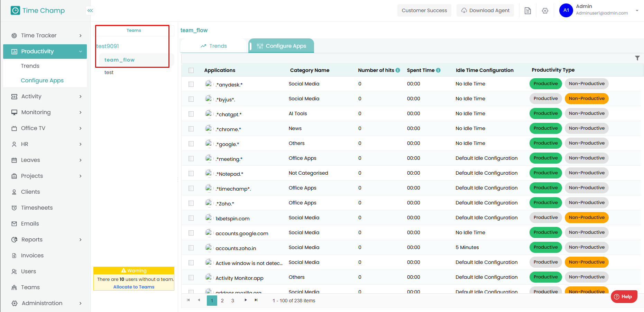Select the test9091 team in tree
Viewport: 644px width, 312px height.
pyautogui.click(x=108, y=46)
